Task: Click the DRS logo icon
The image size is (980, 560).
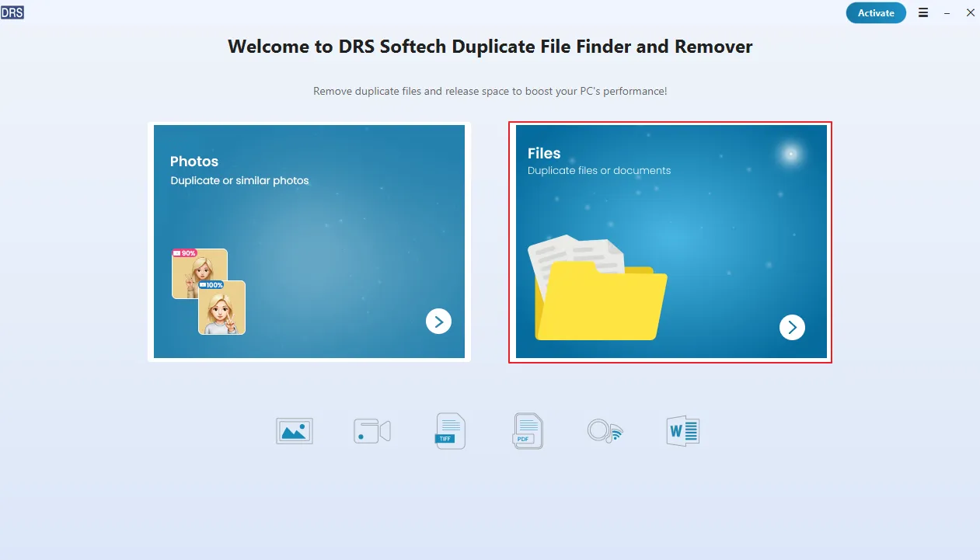Action: 12,12
